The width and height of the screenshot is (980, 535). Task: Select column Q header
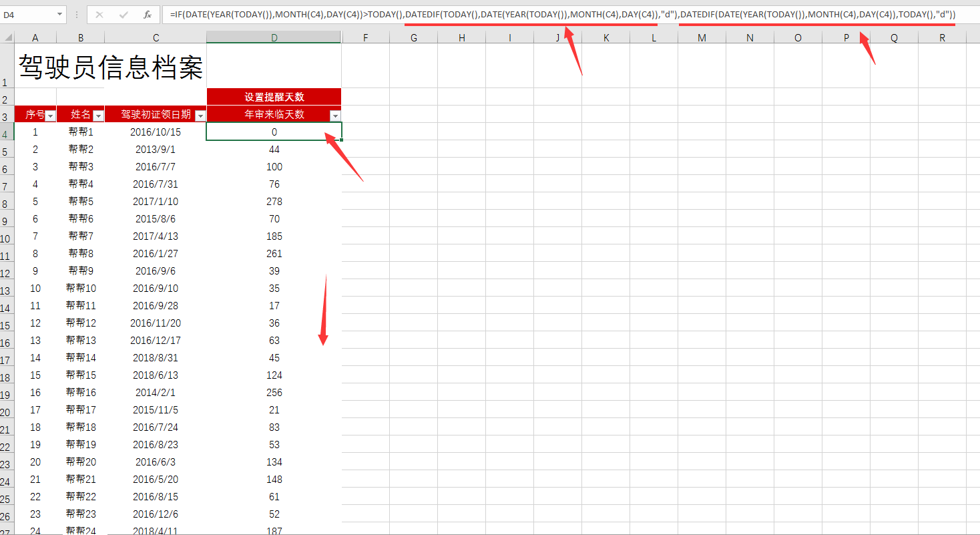click(894, 38)
